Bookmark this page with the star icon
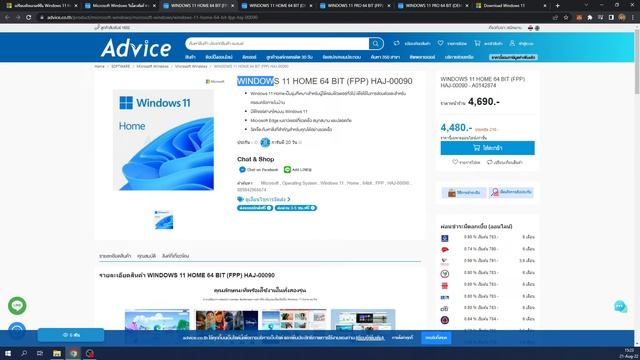 (566, 18)
